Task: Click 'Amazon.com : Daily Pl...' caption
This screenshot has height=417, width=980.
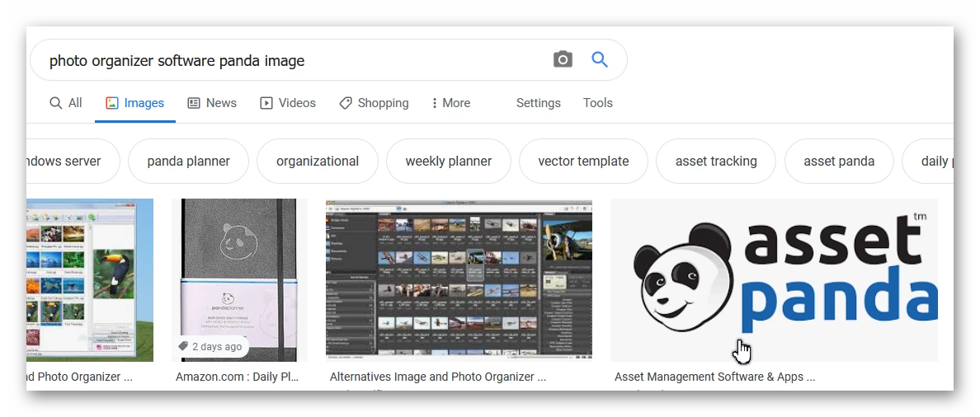Action: (237, 377)
